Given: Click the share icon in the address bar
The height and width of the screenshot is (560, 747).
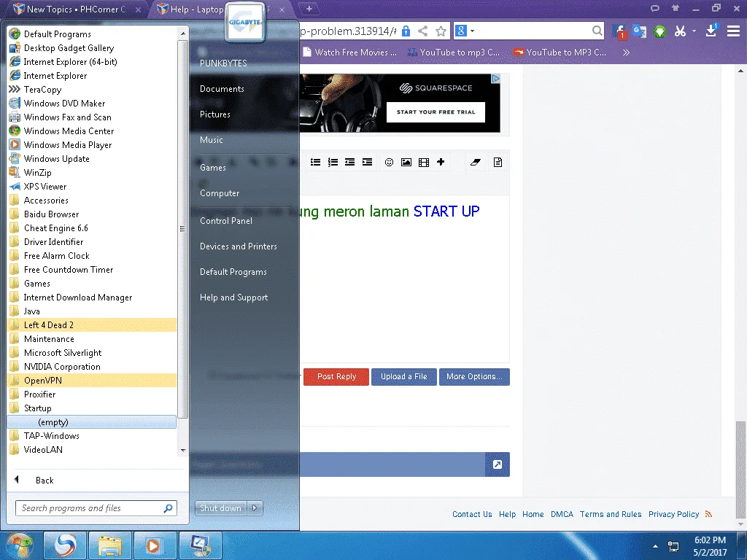Looking at the screenshot, I should tap(422, 31).
